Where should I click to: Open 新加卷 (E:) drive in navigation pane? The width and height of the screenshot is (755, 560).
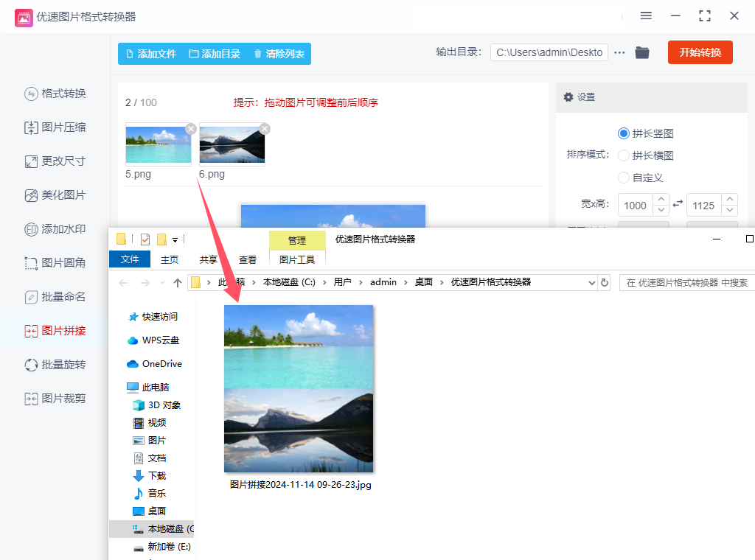[161, 547]
